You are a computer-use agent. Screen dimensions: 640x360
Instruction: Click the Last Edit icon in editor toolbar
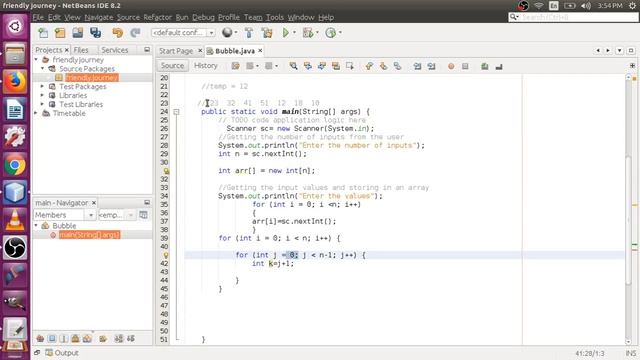pyautogui.click(x=236, y=66)
